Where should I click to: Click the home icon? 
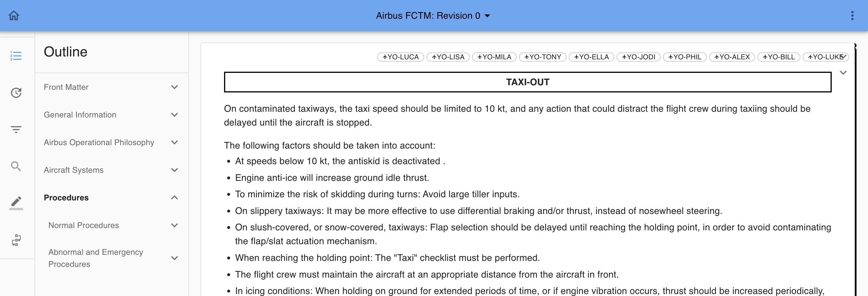[x=14, y=16]
